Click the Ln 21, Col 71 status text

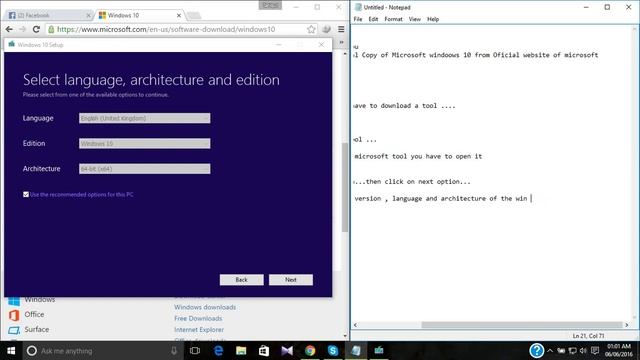click(588, 336)
